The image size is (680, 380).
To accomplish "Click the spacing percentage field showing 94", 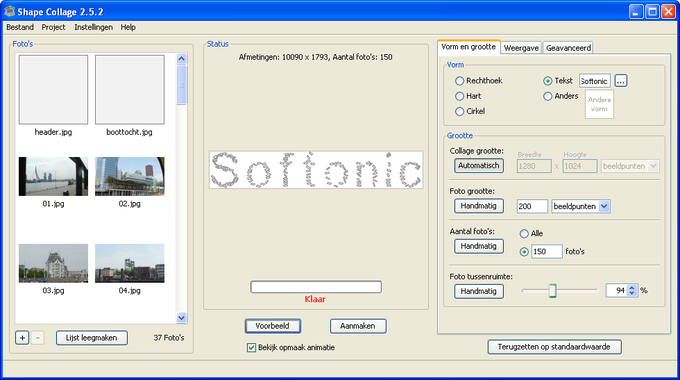I will (x=617, y=291).
